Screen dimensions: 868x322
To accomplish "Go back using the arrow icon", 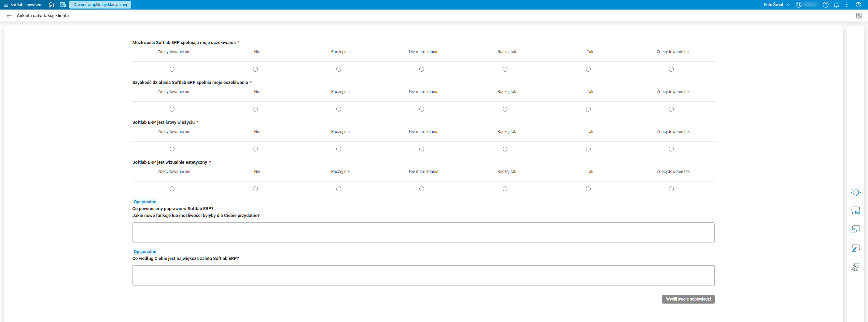I will click(x=9, y=16).
